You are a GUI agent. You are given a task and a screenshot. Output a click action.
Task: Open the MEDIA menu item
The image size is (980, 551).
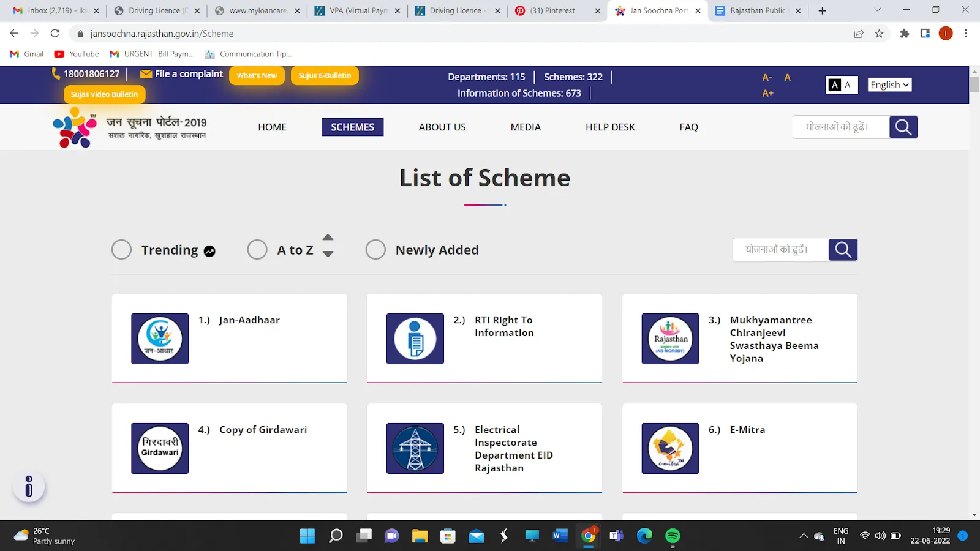point(526,127)
